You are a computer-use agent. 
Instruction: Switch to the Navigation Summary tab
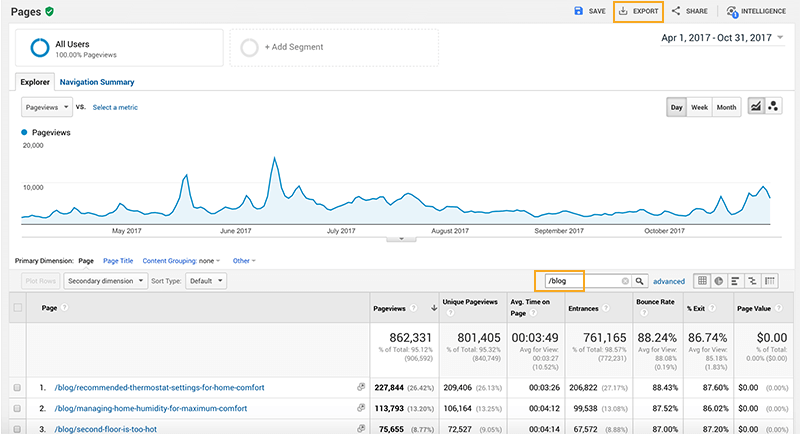click(x=97, y=82)
